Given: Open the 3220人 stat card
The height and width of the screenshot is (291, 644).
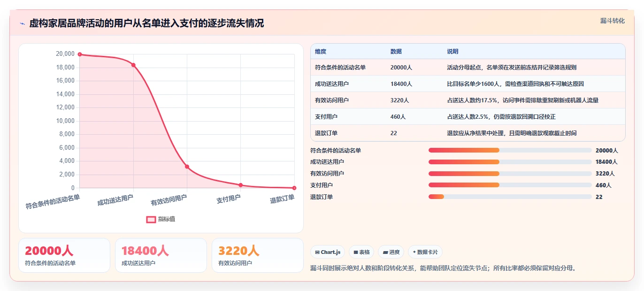Looking at the screenshot, I should pos(258,255).
